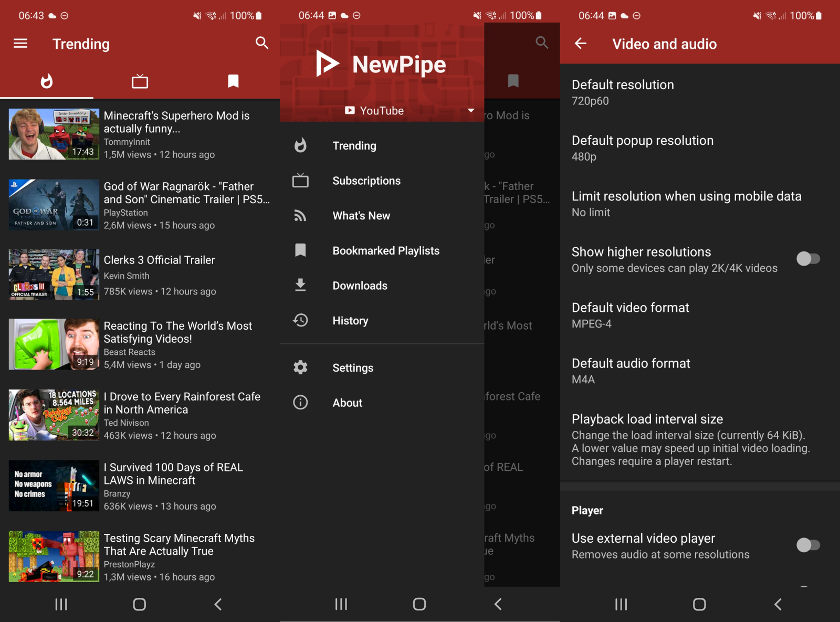
Task: Select I Survived 100 Days of REAL LAWS title
Action: [x=174, y=474]
